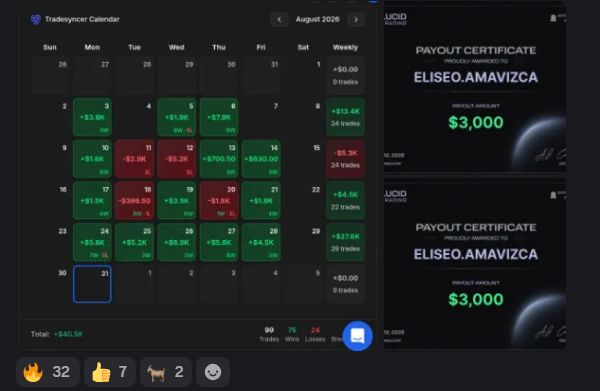Select August 28 cell showing +$4.5K
600x391 pixels.
(x=261, y=242)
